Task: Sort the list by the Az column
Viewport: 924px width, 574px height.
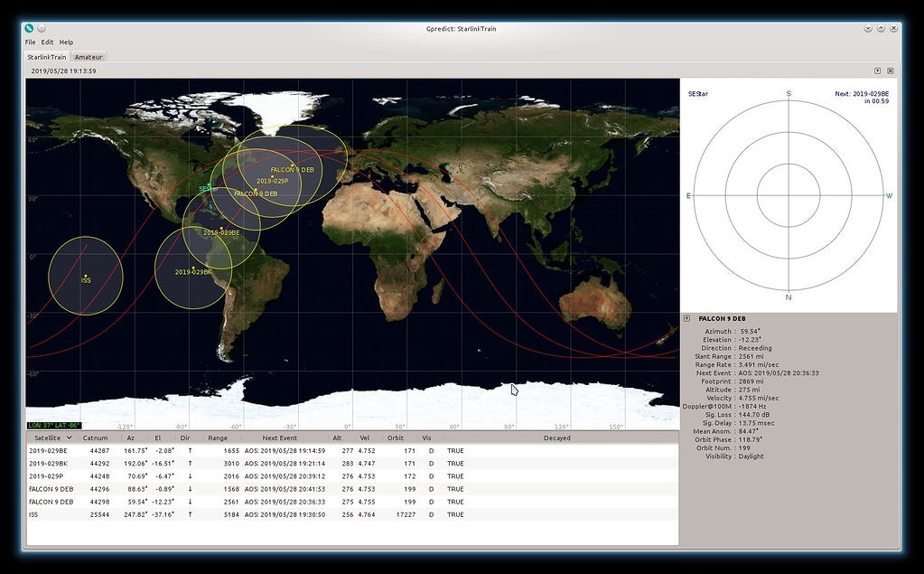Action: [x=130, y=438]
